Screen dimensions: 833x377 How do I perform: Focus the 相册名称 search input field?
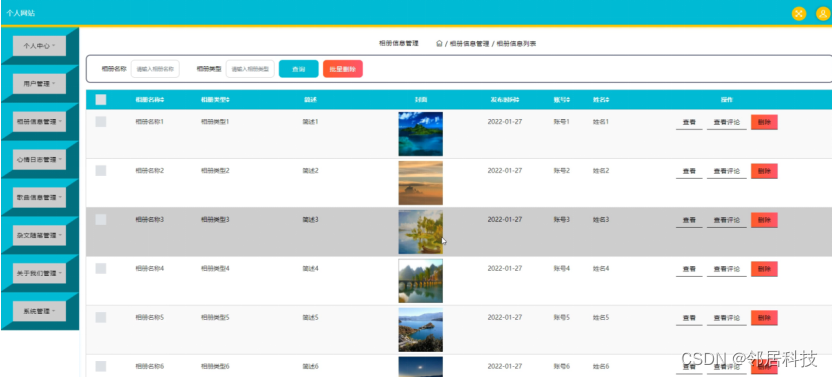[x=155, y=69]
